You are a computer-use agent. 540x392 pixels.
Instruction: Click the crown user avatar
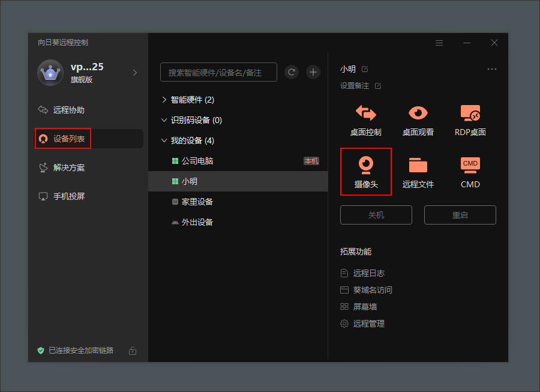tap(50, 73)
